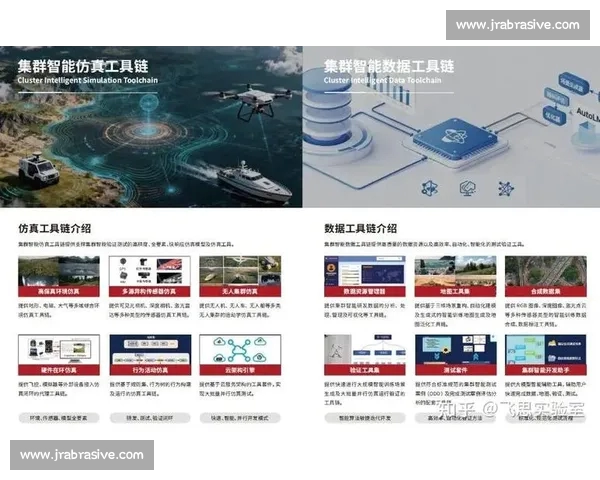This screenshot has width=600, height=480.
Task: Click the description text under 数据资源管理器
Action: point(365,310)
